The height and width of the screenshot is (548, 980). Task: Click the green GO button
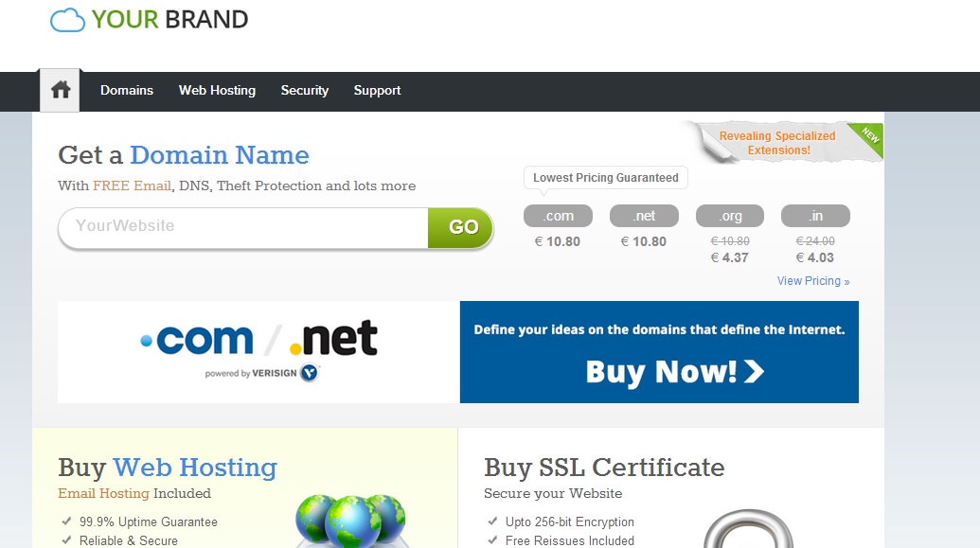(460, 227)
